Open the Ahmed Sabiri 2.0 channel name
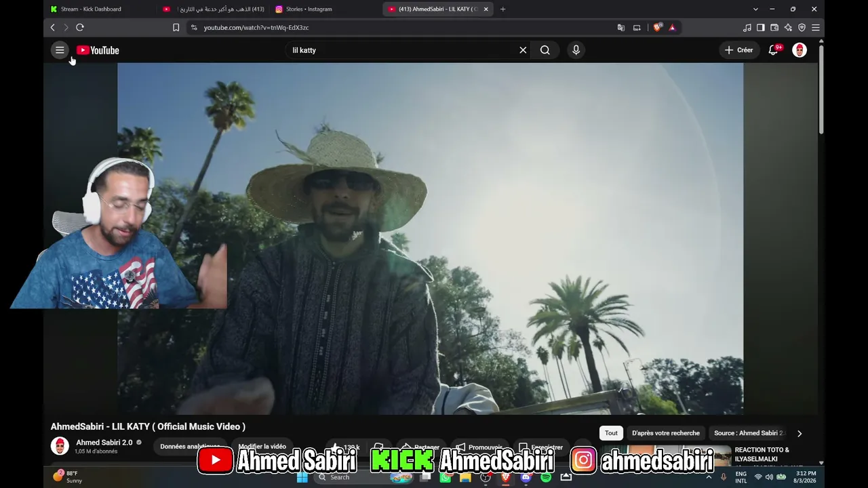This screenshot has width=868, height=488. click(104, 443)
